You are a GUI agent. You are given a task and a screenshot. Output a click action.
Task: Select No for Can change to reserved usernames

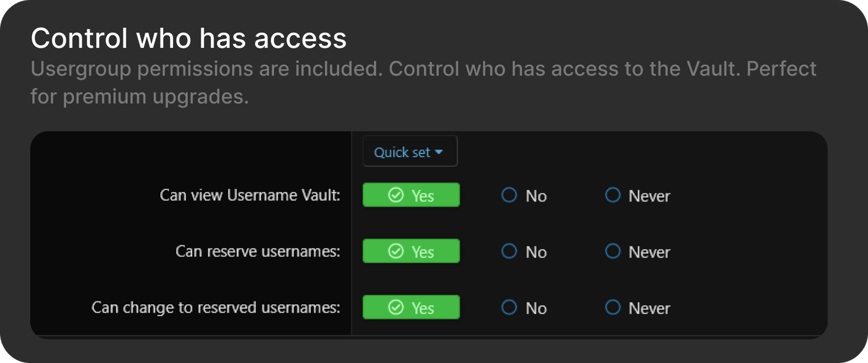(509, 308)
